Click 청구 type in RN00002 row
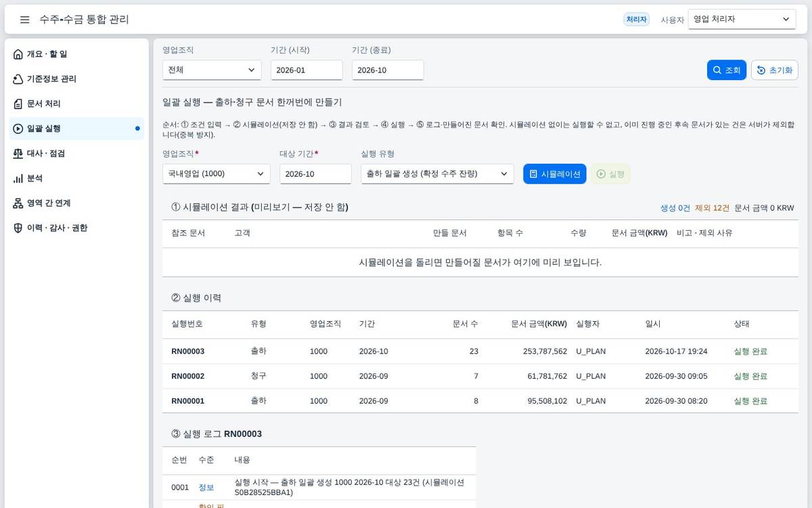812x508 pixels. 258,376
